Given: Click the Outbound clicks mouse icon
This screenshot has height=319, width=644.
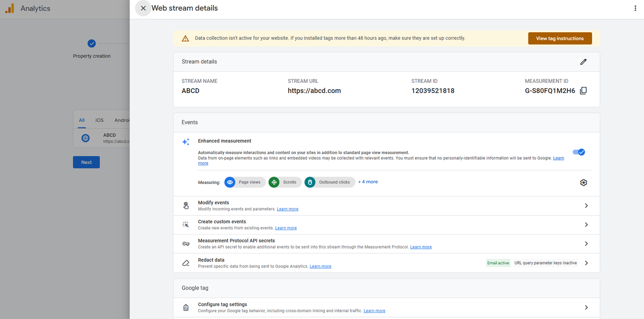Looking at the screenshot, I should [x=310, y=182].
